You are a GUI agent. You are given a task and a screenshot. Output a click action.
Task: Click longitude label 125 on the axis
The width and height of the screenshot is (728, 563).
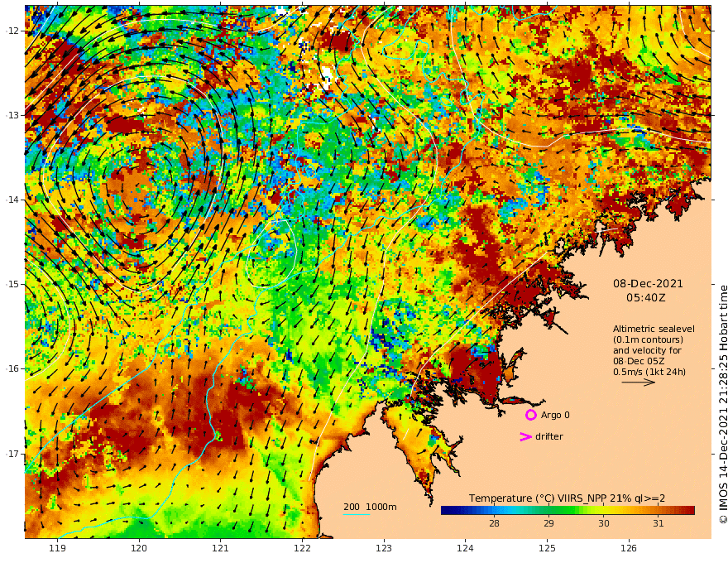547,548
